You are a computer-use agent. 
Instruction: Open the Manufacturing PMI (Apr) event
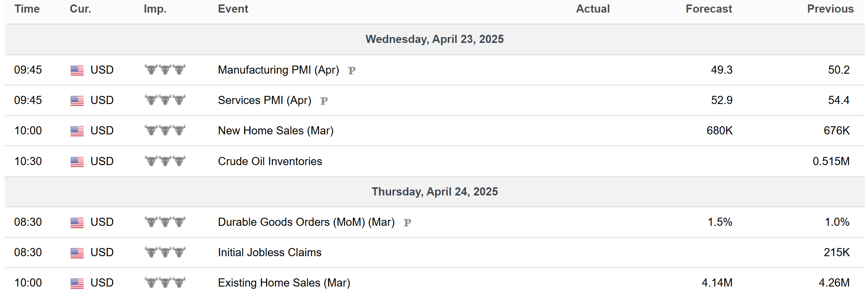coord(279,70)
